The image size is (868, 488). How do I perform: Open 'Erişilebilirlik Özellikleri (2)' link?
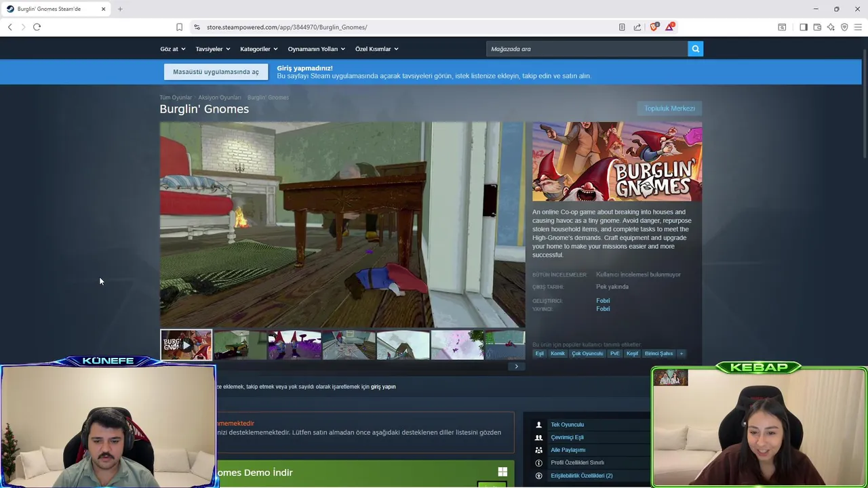[x=581, y=476]
